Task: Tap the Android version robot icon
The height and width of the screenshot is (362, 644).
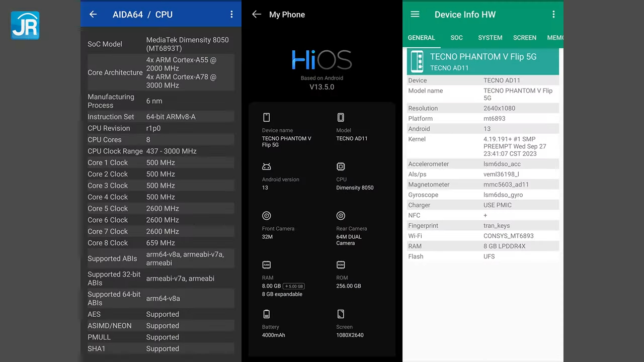Action: click(x=267, y=166)
